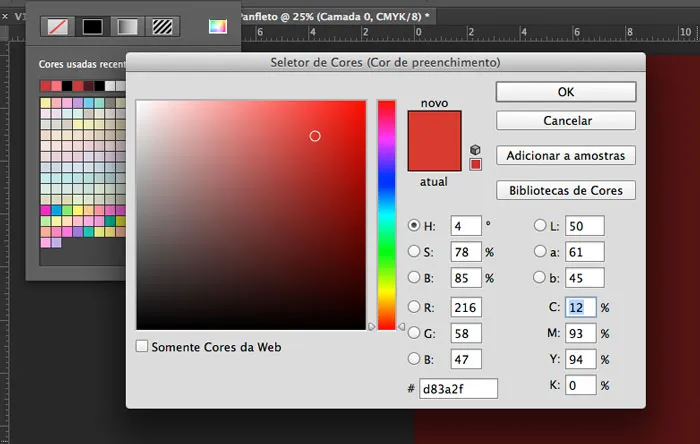Click the Lab b field showing 45
Viewport: 700px width, 444px height.
[585, 278]
